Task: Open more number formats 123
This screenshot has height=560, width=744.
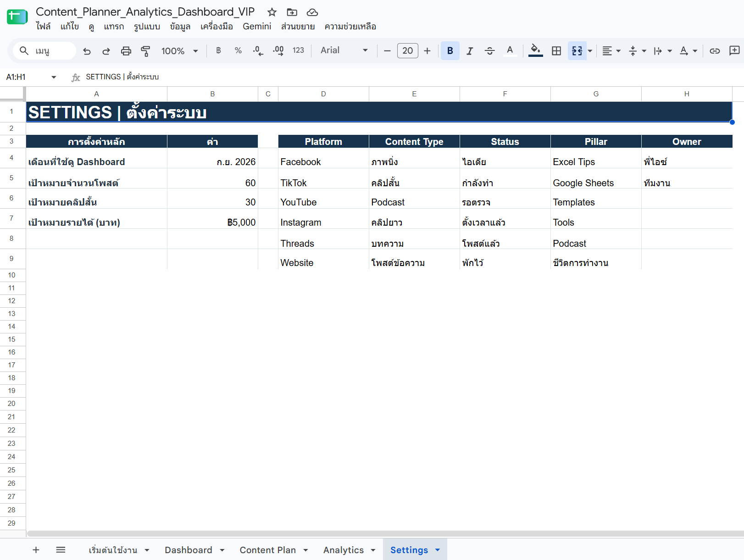Action: pyautogui.click(x=298, y=50)
